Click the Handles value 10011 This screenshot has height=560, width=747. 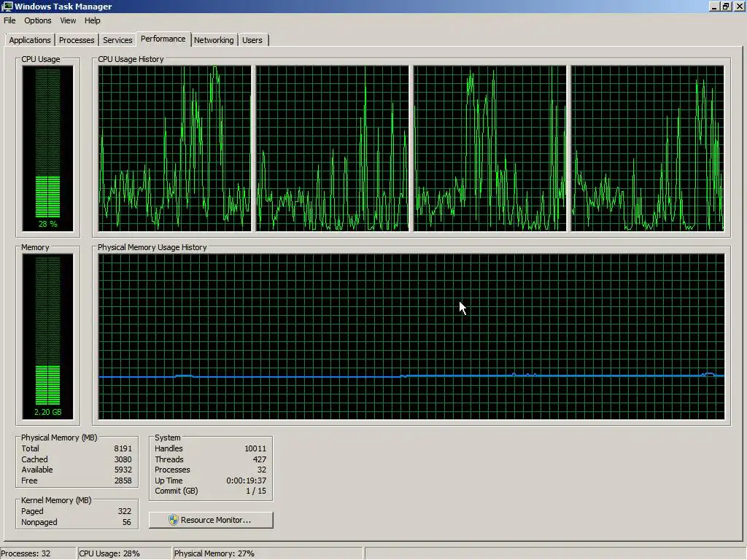255,448
